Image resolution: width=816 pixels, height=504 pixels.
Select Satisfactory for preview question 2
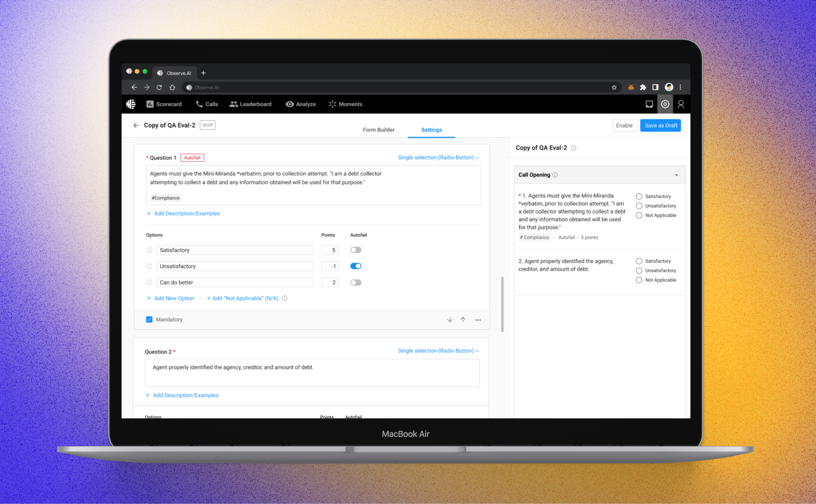click(x=639, y=261)
